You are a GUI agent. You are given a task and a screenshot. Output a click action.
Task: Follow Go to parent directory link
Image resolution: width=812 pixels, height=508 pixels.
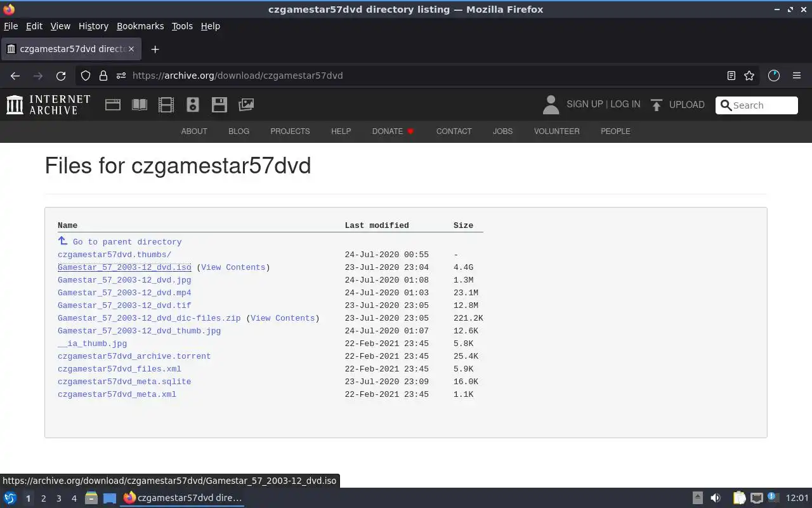pyautogui.click(x=127, y=242)
